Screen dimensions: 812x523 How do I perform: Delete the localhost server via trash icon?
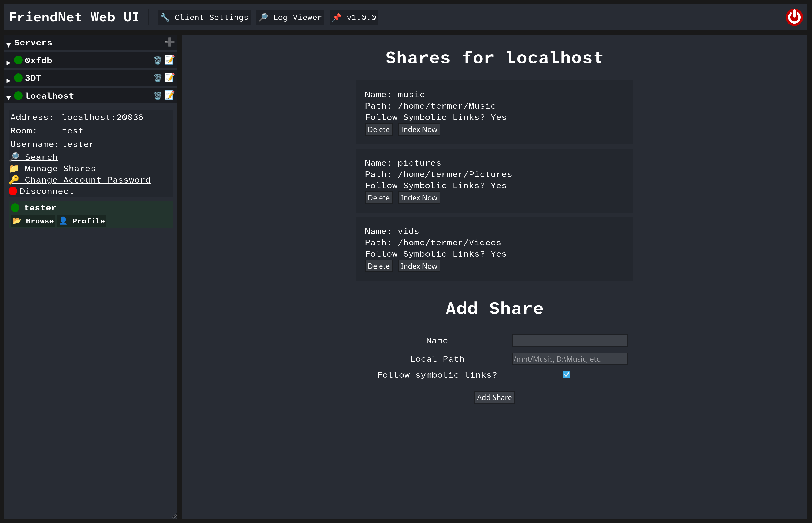(x=157, y=95)
